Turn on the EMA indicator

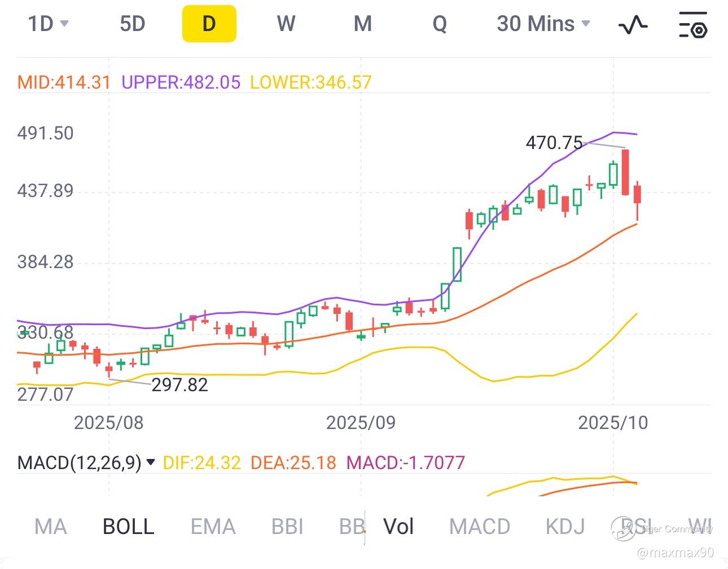click(x=213, y=527)
